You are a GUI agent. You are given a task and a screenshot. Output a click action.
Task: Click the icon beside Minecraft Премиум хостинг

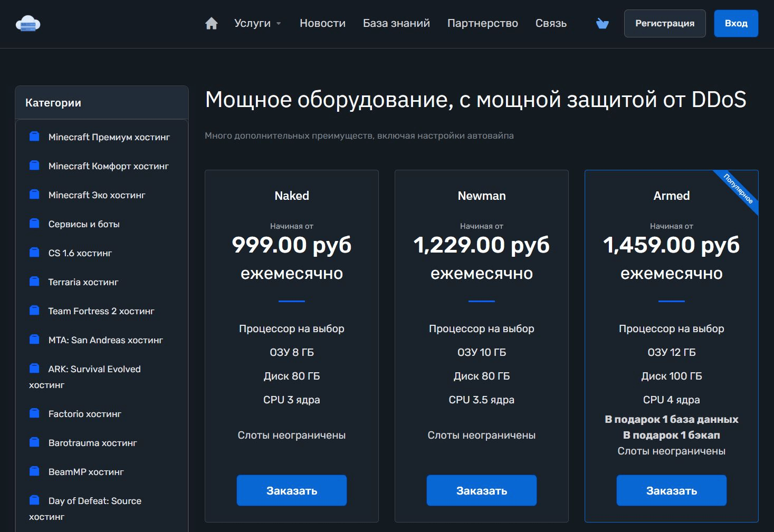click(x=34, y=137)
